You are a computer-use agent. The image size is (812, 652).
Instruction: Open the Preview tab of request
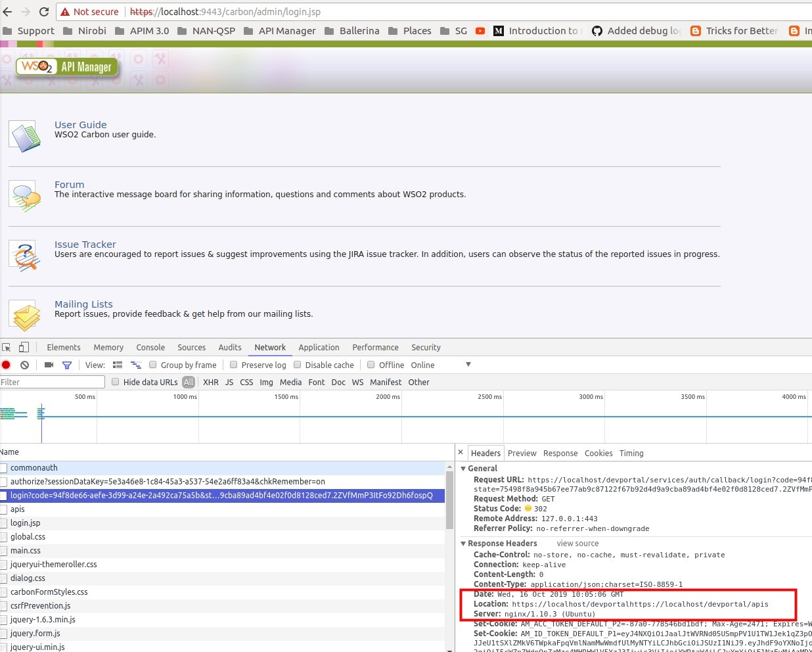pyautogui.click(x=522, y=453)
